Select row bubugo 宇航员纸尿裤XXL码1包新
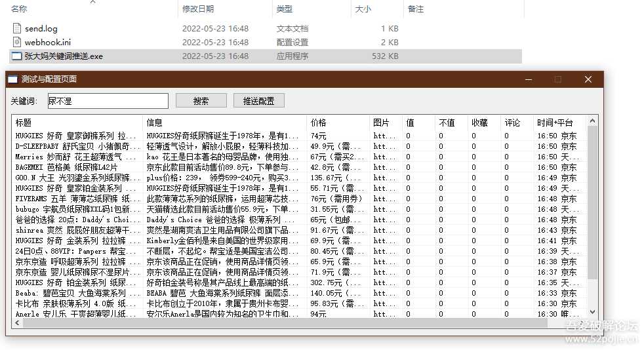Viewport: 644px width, 350px height. 300,209
